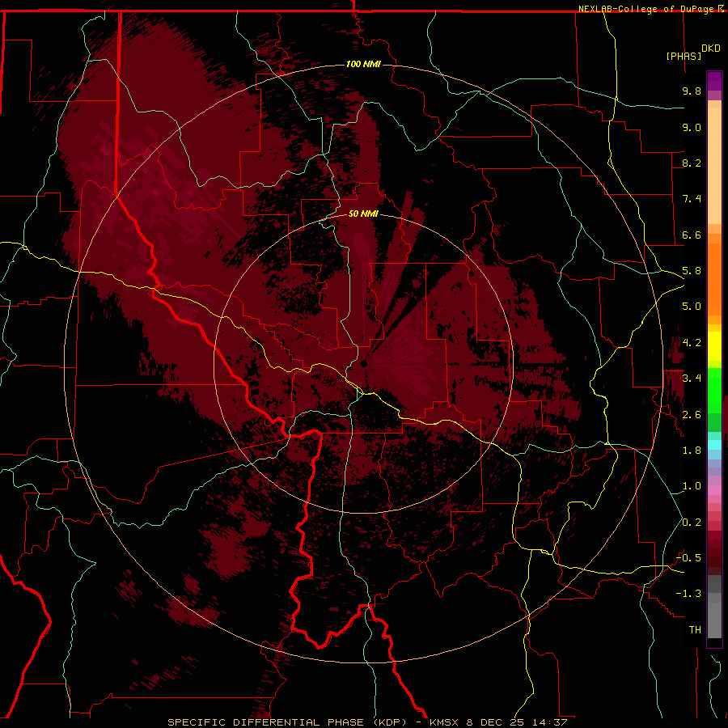Click the purple segment atop the color bar
The width and height of the screenshot is (728, 728).
pos(714,82)
